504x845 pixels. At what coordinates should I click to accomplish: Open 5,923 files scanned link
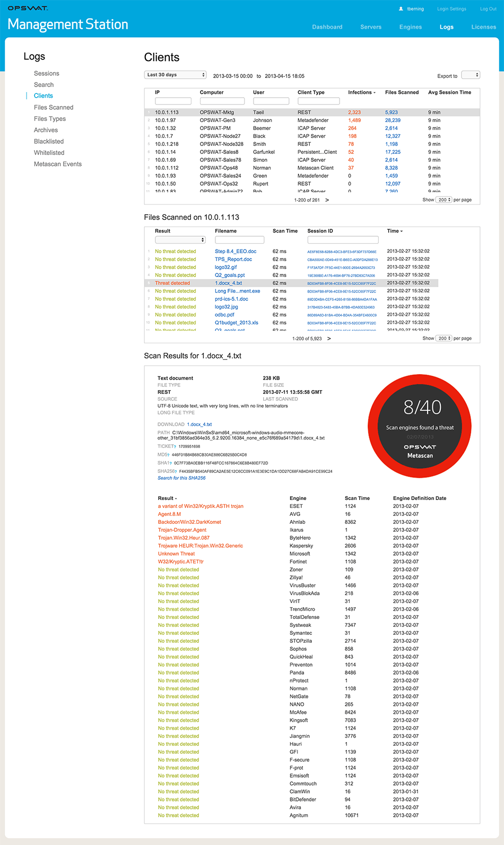392,113
